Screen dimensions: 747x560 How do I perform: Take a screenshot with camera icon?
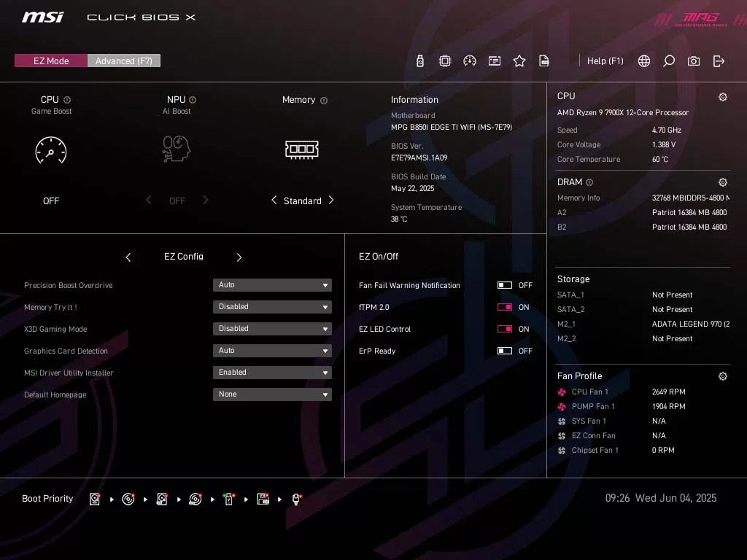694,61
